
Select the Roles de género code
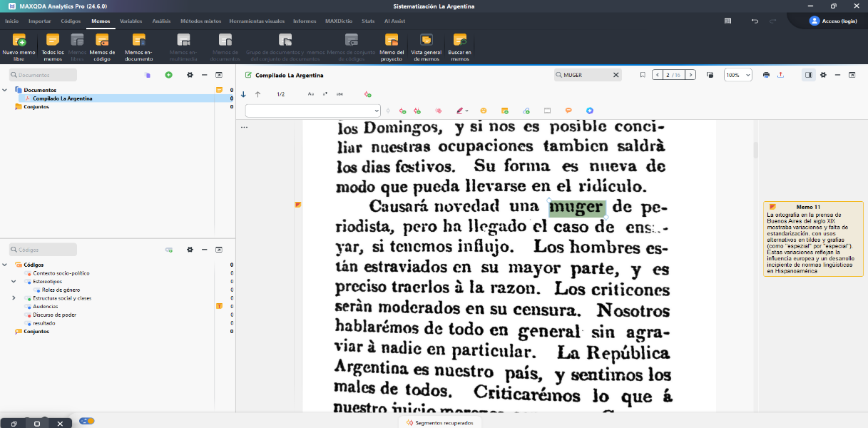point(61,290)
